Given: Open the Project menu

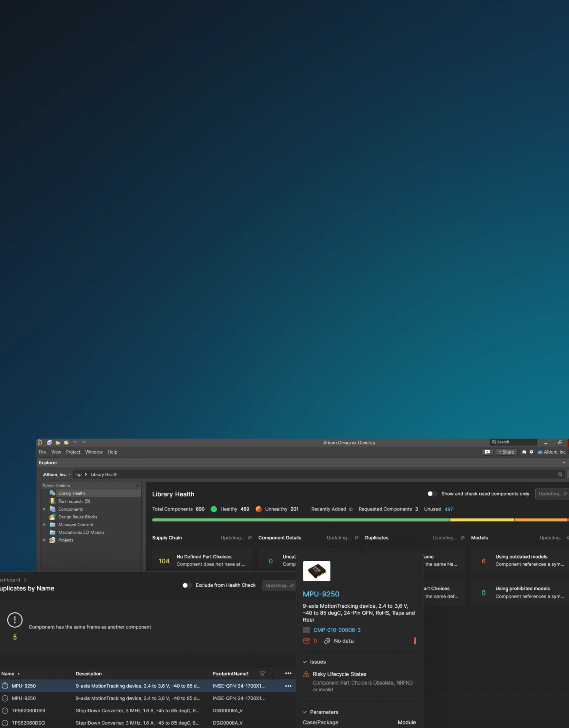Looking at the screenshot, I should point(73,452).
